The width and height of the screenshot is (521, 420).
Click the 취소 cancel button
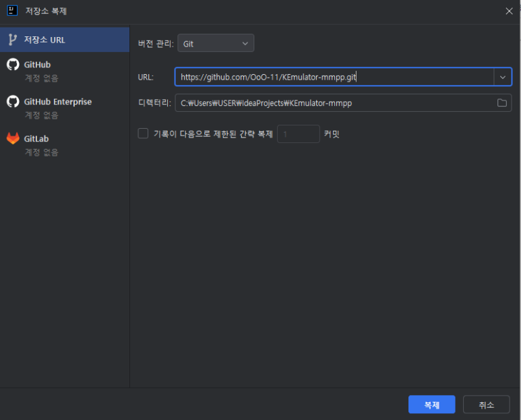tap(486, 404)
